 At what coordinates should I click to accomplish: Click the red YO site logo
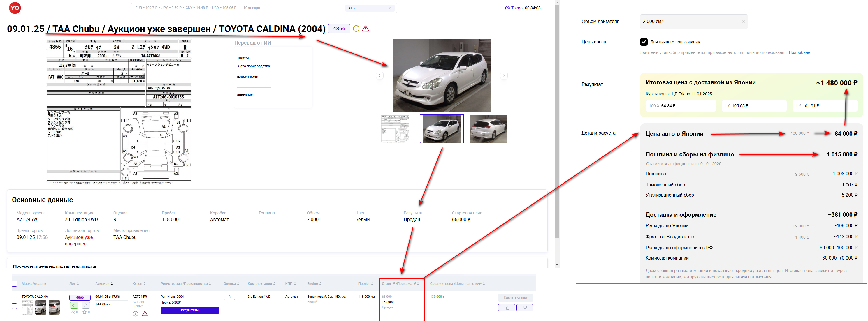[15, 8]
